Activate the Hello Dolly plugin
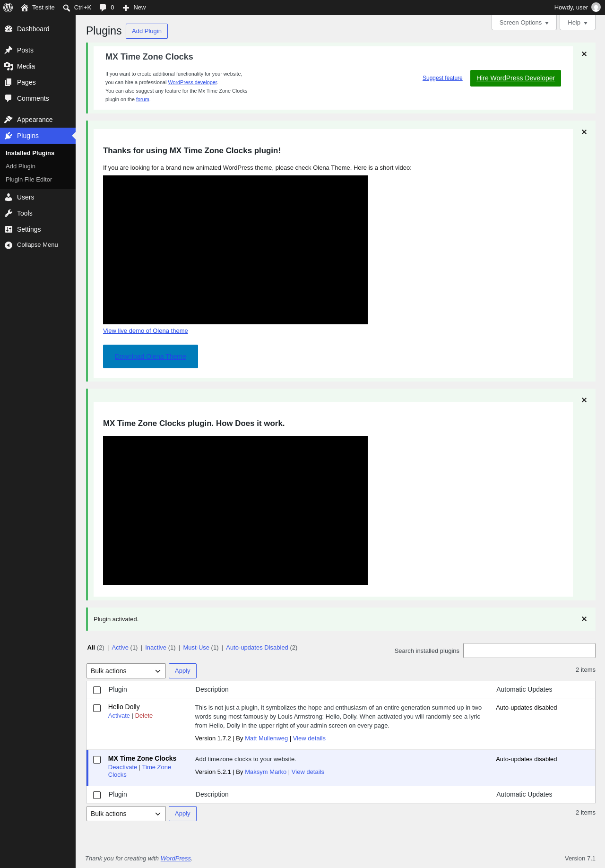 point(119,716)
